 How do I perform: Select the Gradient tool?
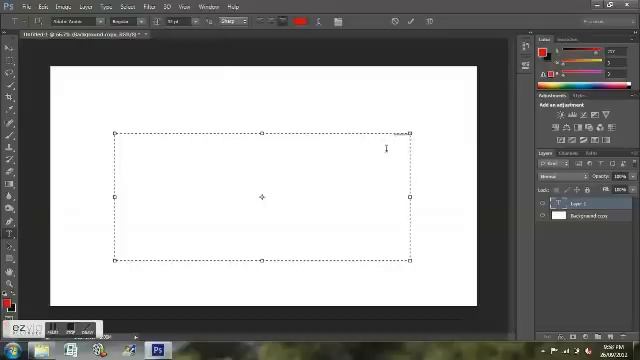[9, 184]
